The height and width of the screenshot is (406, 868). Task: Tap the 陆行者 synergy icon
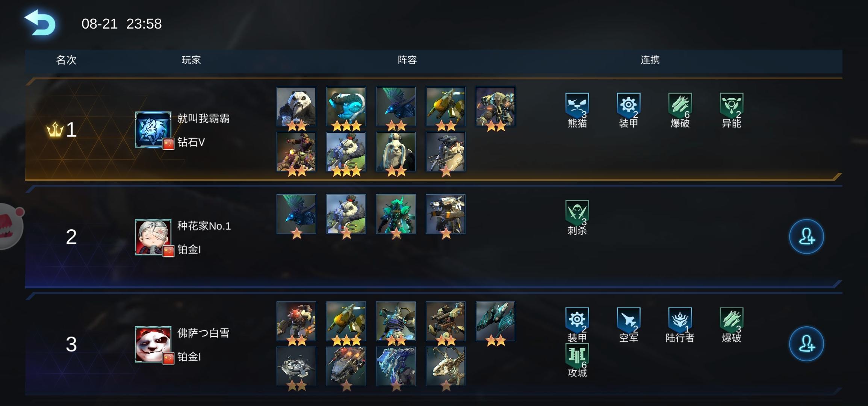(680, 325)
